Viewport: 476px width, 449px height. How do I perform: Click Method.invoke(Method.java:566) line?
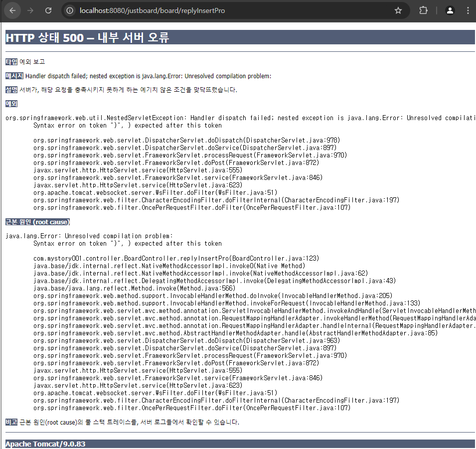point(134,289)
